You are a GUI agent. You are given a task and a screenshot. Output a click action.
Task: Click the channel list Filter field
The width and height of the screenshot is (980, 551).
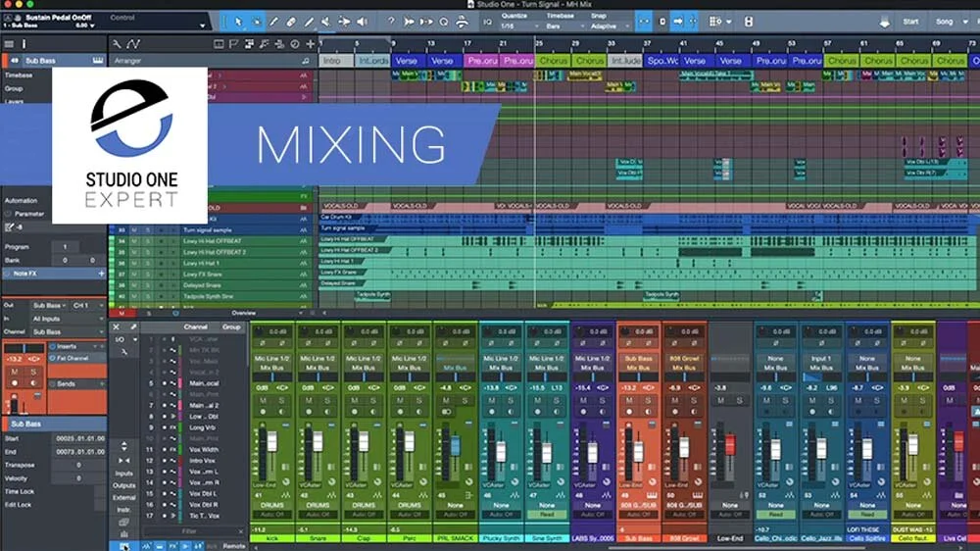point(192,531)
